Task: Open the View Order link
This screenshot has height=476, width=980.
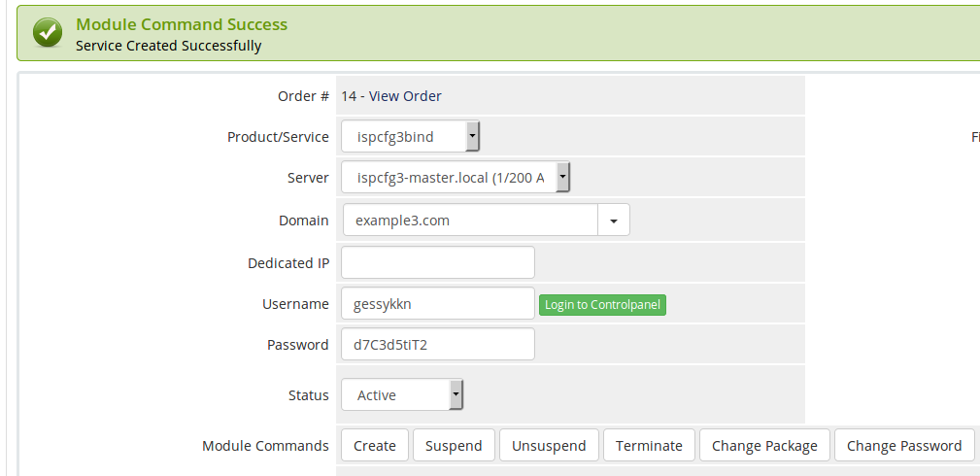Action: click(405, 96)
